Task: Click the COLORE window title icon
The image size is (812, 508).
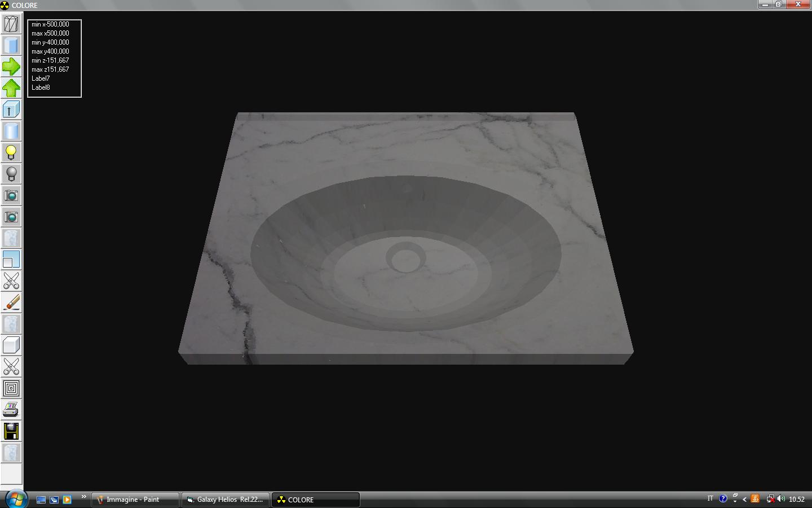Action: [x=5, y=5]
